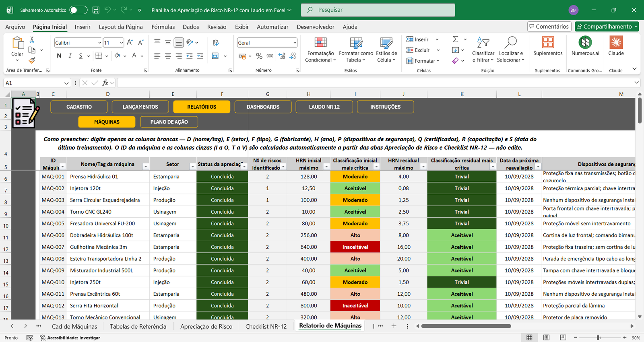644x342 pixels.
Task: Toggle Salvamento Automático switch
Action: (78, 10)
